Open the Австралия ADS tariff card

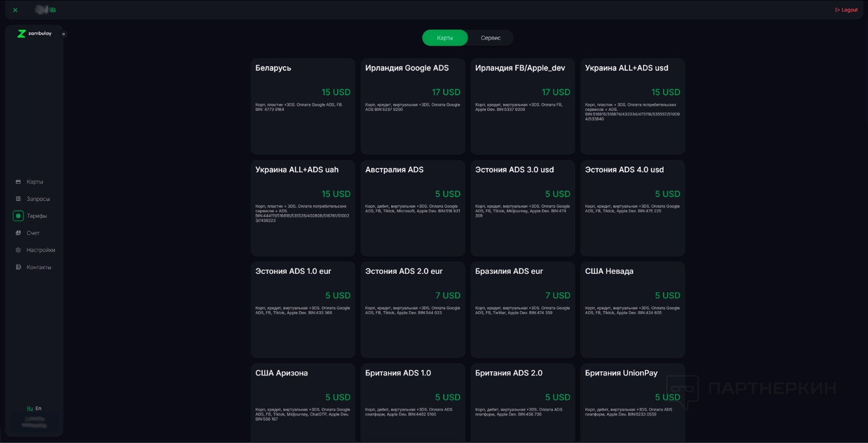point(412,208)
